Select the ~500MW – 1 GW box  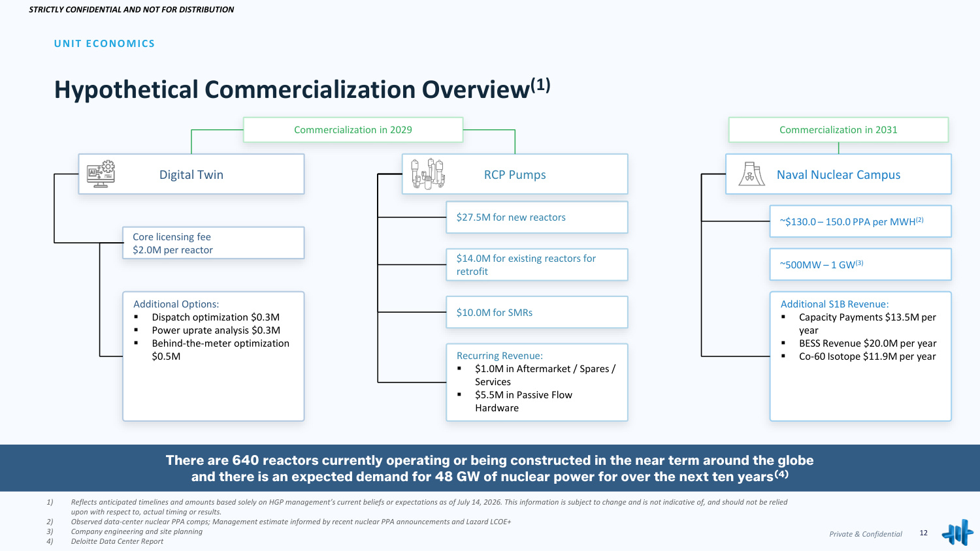click(x=860, y=264)
